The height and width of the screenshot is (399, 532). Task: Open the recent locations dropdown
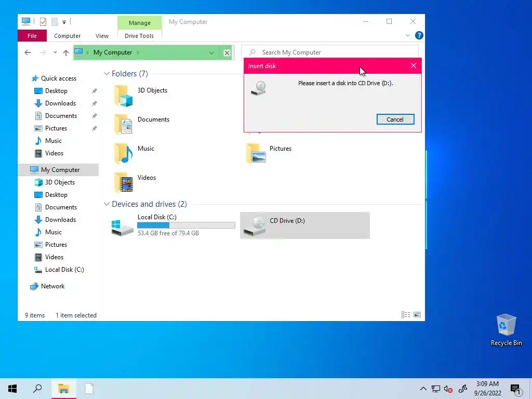coord(55,52)
